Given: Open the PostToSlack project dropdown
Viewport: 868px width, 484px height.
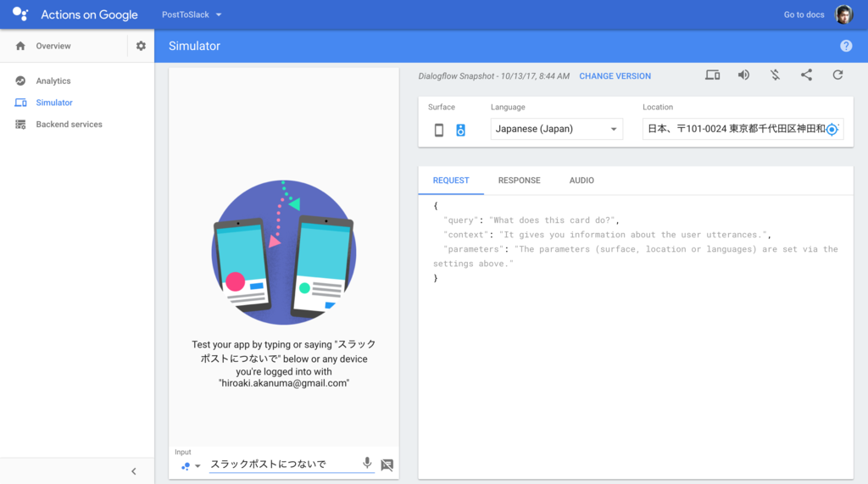Looking at the screenshot, I should [192, 14].
